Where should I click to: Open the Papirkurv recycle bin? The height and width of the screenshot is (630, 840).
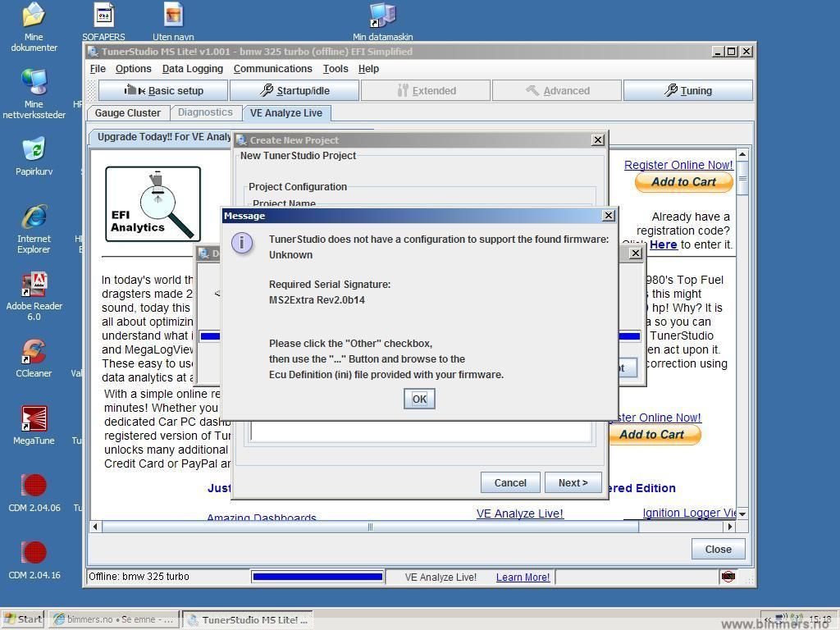click(x=34, y=156)
